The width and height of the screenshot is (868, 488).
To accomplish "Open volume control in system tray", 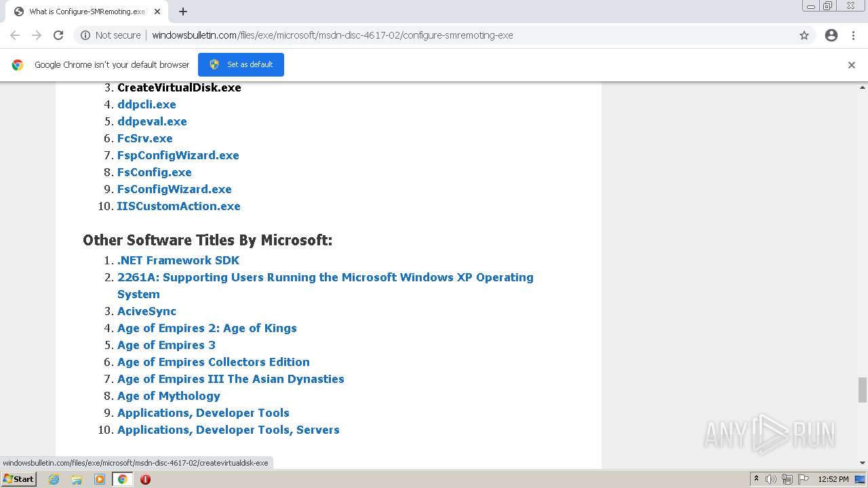I will click(771, 479).
